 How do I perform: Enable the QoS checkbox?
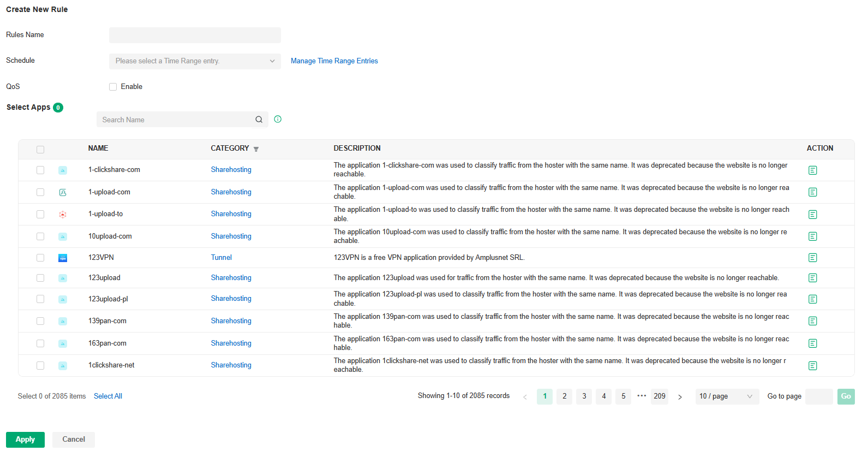[113, 87]
